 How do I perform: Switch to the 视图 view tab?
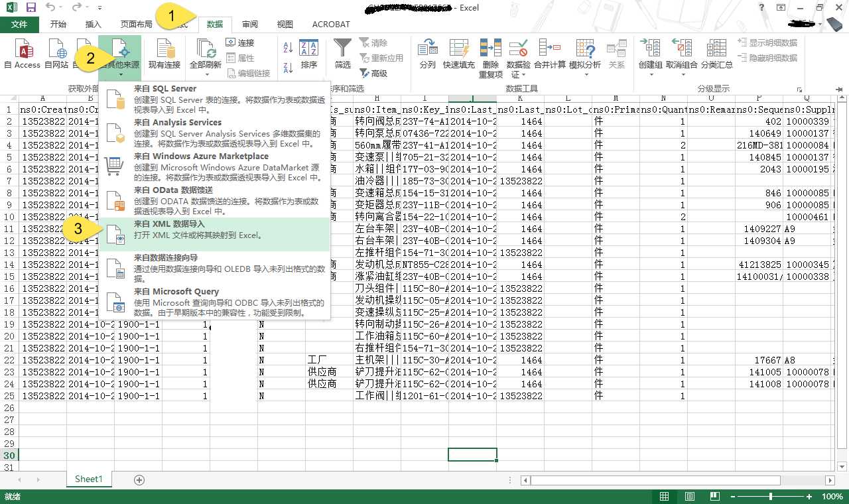(285, 25)
